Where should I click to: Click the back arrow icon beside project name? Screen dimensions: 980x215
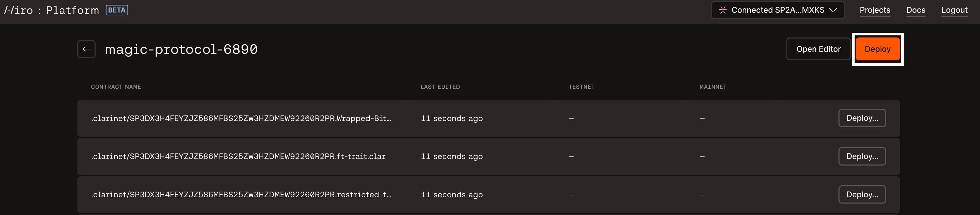[x=86, y=49]
